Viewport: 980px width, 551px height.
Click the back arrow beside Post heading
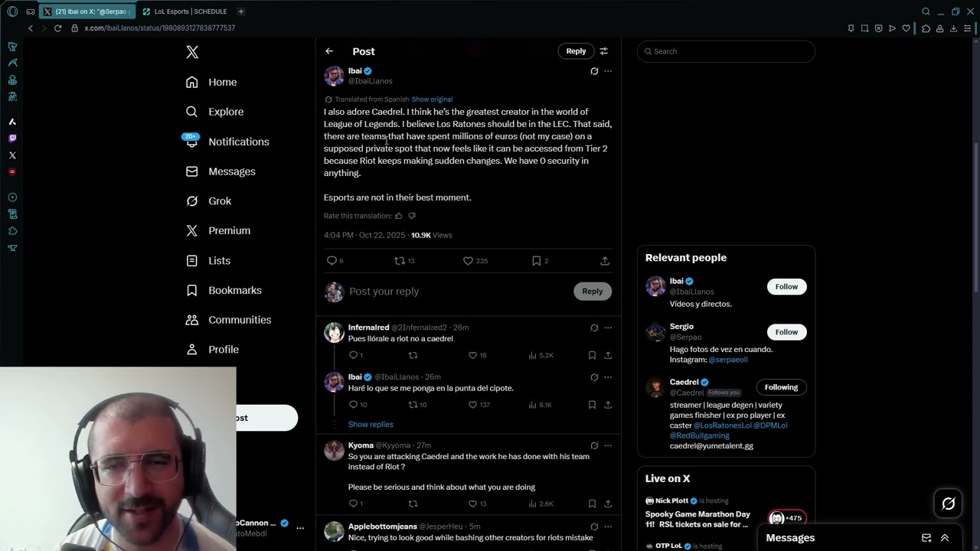click(x=329, y=51)
